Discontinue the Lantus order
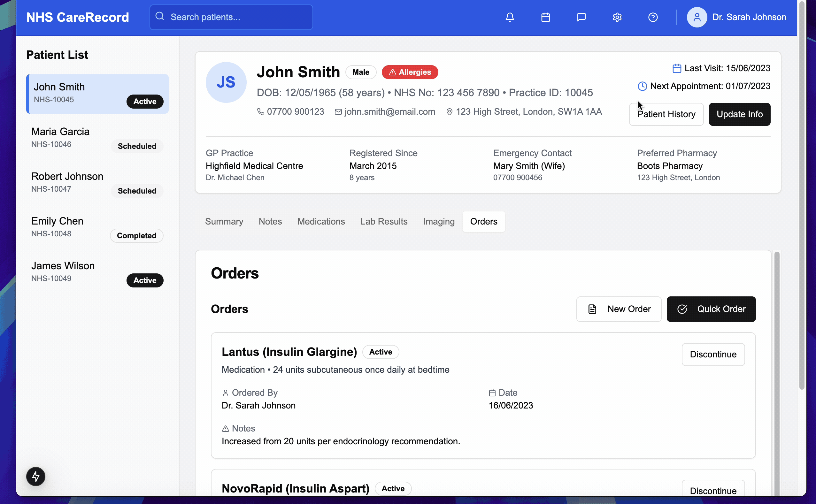 pos(713,354)
